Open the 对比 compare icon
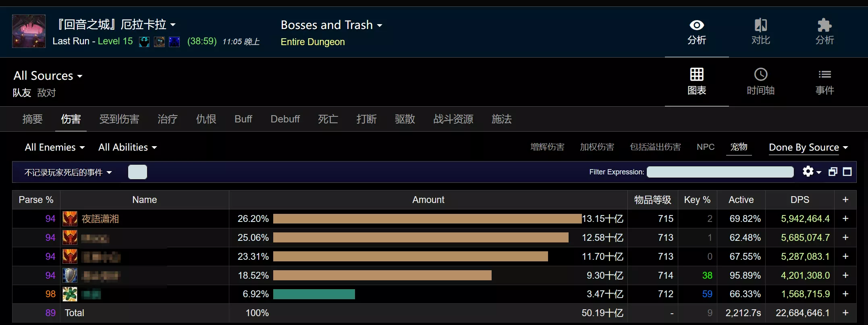Screen dimensions: 868x325 760,25
